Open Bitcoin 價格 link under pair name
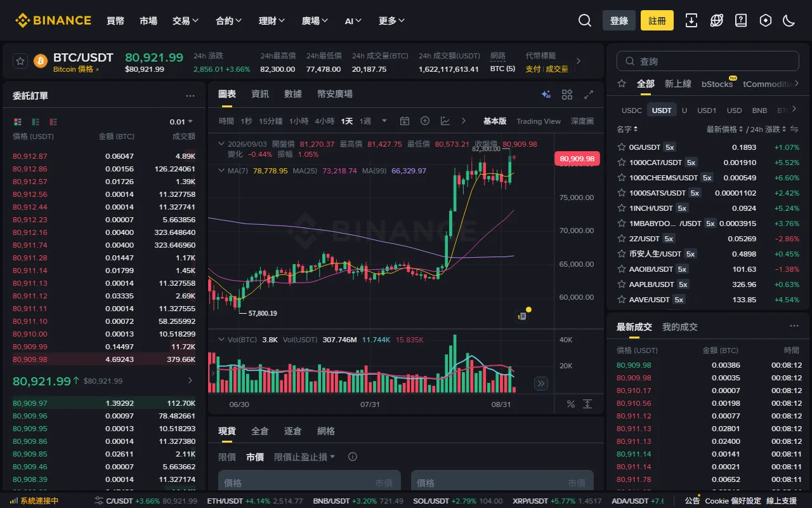812x508 pixels. (76, 69)
